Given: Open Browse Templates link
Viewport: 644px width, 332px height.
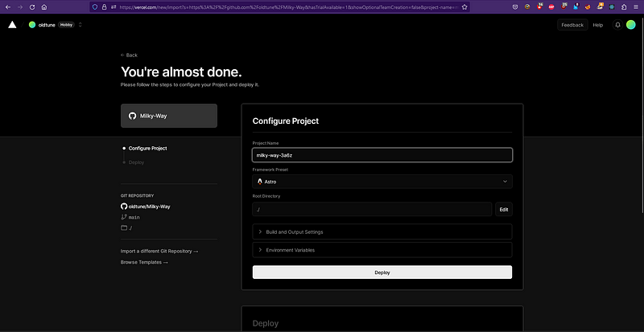Looking at the screenshot, I should [144, 262].
